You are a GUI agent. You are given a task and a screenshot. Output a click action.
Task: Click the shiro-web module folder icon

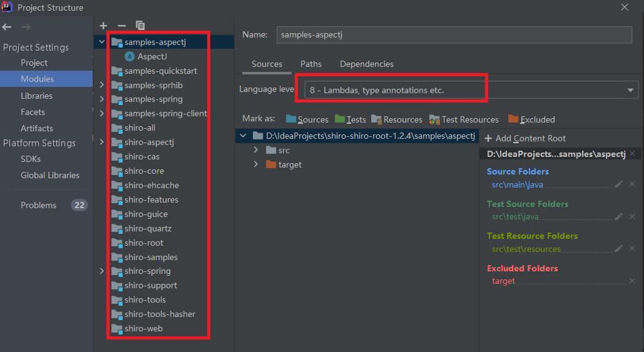[x=117, y=329]
